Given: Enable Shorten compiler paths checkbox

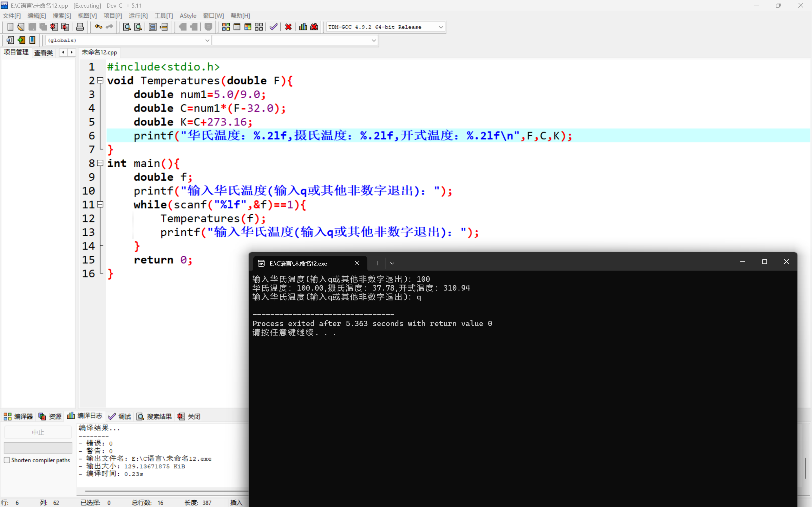Looking at the screenshot, I should [7, 460].
